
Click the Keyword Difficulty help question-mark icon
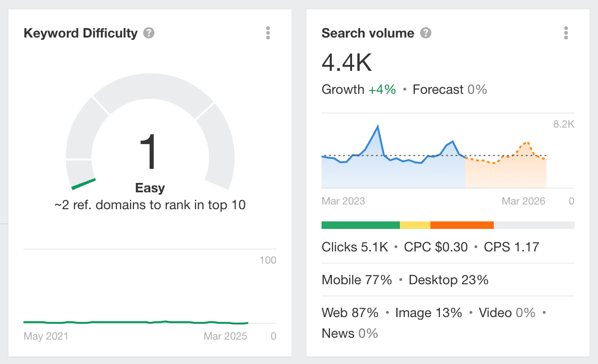(x=149, y=33)
